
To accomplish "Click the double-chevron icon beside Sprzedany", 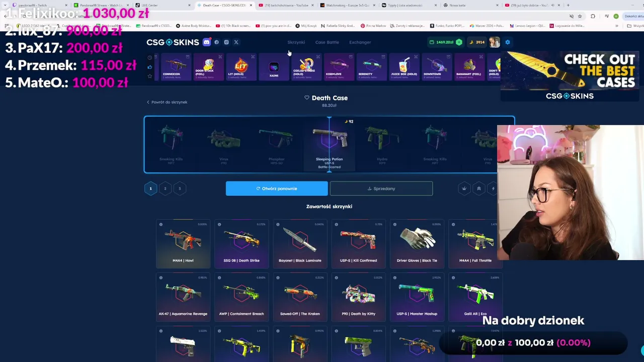I will tap(478, 189).
